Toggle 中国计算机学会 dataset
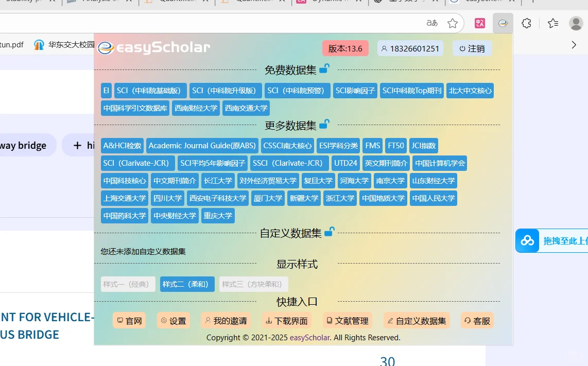This screenshot has height=366, width=588. click(440, 163)
